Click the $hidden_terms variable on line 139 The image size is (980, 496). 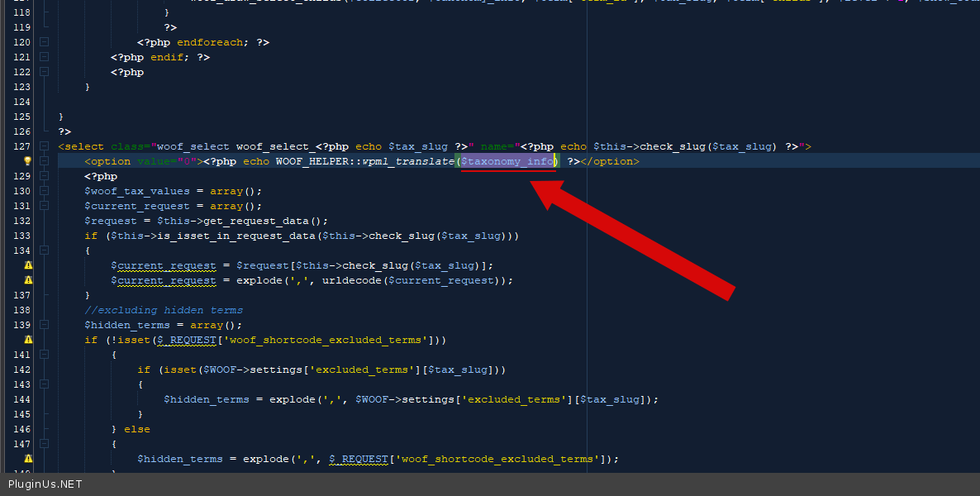pyautogui.click(x=127, y=325)
